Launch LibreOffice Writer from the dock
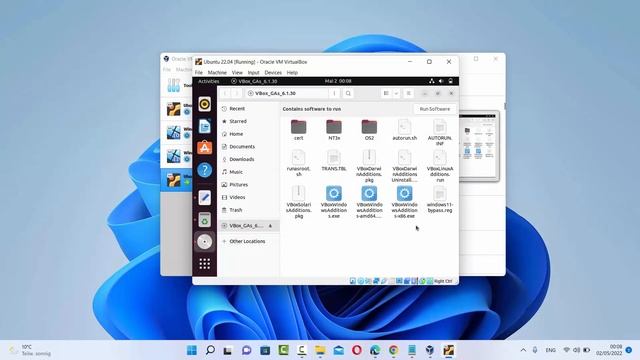Viewport: 640px width, 360px height. pyautogui.click(x=204, y=126)
